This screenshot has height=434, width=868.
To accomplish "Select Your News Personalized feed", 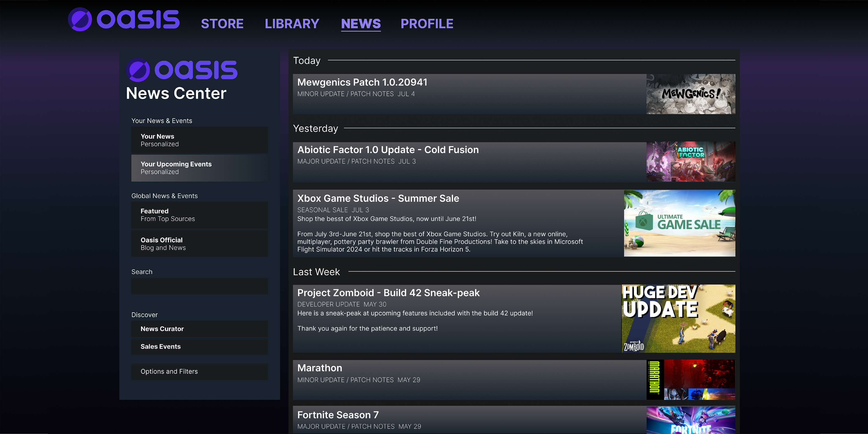I will pos(199,140).
